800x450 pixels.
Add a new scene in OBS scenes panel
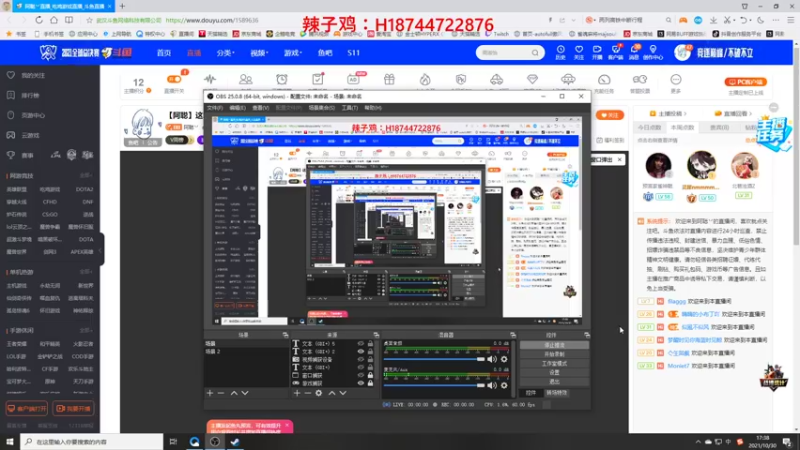(210, 393)
